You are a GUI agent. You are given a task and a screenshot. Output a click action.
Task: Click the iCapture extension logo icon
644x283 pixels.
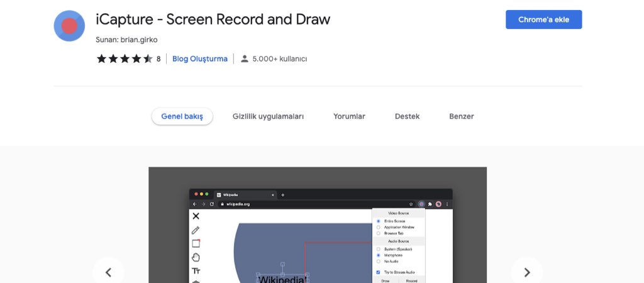pos(69,26)
